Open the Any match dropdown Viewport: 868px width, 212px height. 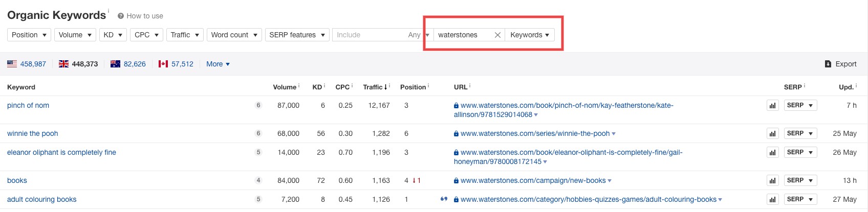pyautogui.click(x=419, y=35)
